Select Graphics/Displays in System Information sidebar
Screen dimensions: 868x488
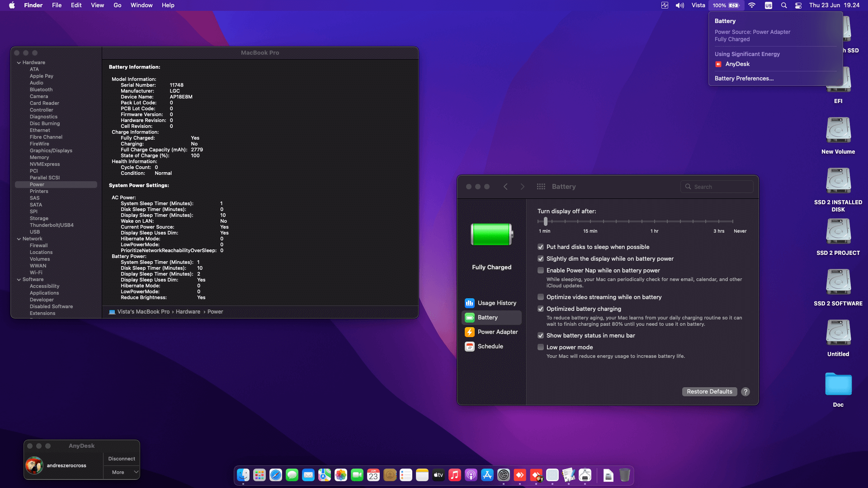pos(51,151)
